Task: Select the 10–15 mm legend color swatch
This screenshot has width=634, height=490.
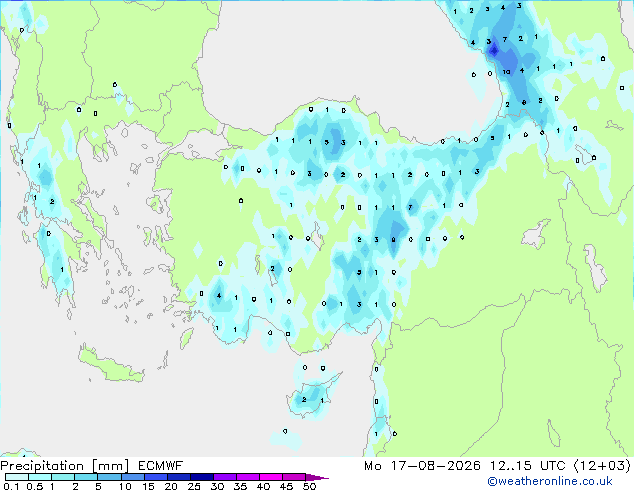Action: pyautogui.click(x=132, y=477)
